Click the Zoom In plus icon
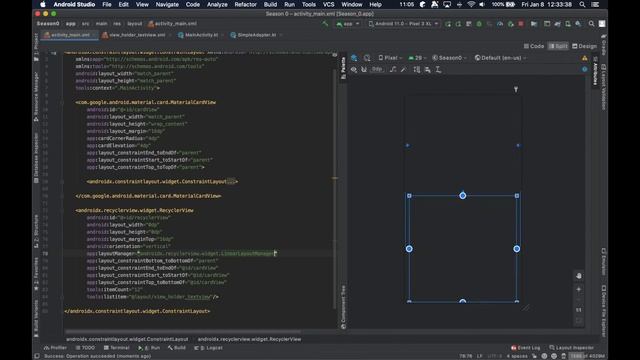This screenshot has height=360, width=640. 579,289
